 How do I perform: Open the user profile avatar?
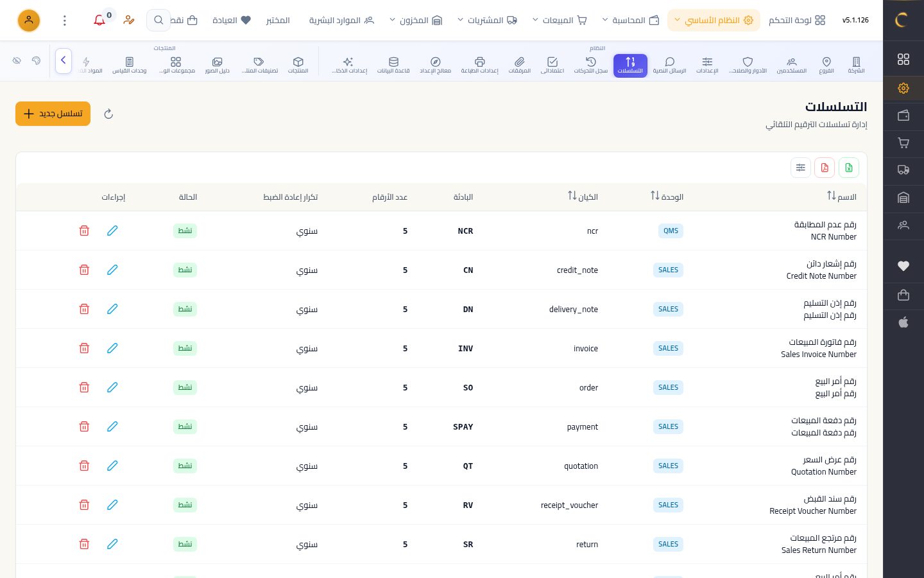(x=29, y=21)
